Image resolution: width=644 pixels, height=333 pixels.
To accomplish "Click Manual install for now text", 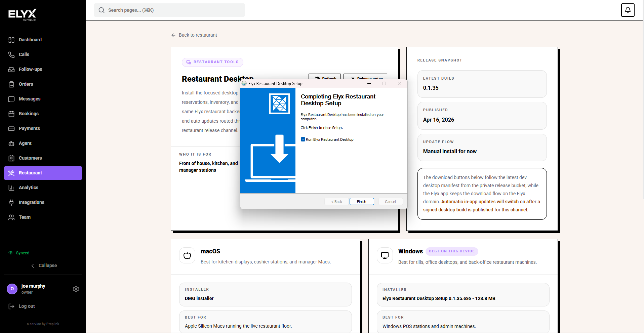I will coord(450,152).
